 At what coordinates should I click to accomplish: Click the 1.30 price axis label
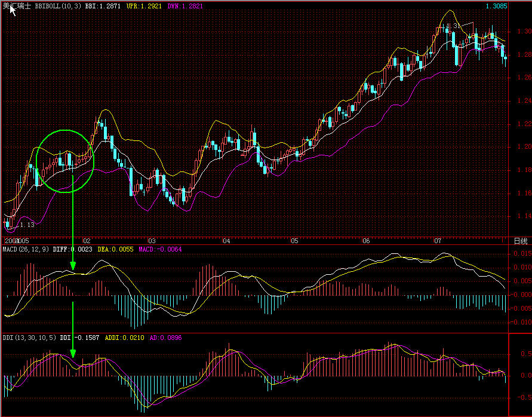click(x=524, y=31)
